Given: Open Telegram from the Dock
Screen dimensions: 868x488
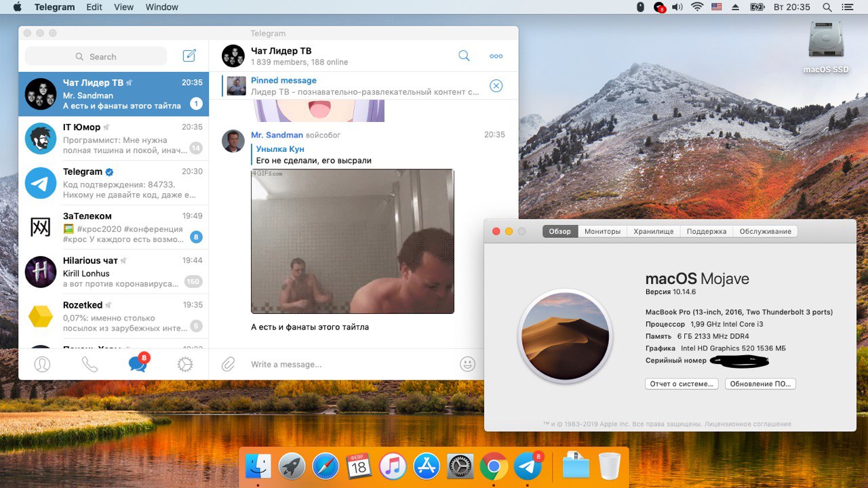Looking at the screenshot, I should coord(528,466).
